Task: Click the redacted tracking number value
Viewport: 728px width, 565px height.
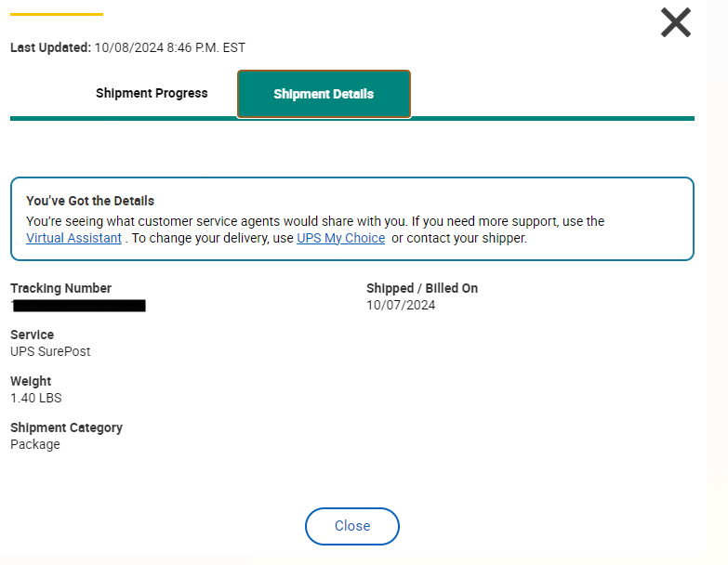Action: pos(80,306)
